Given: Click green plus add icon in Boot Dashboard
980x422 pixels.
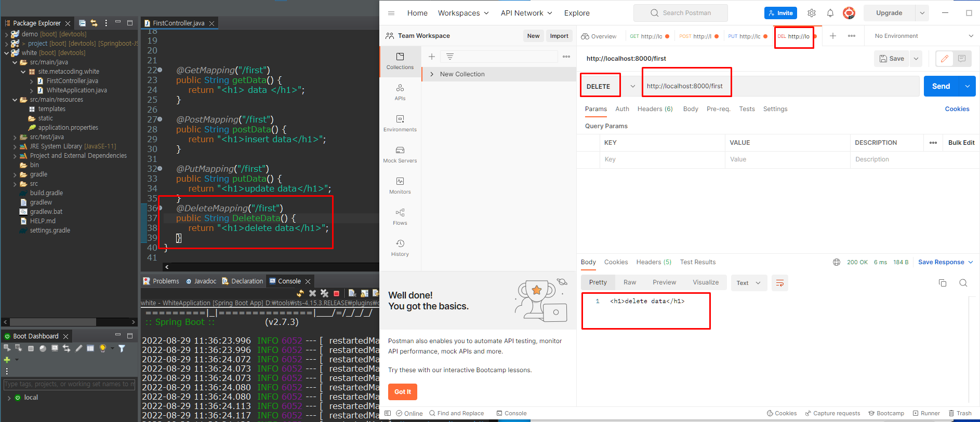Looking at the screenshot, I should click(x=7, y=359).
